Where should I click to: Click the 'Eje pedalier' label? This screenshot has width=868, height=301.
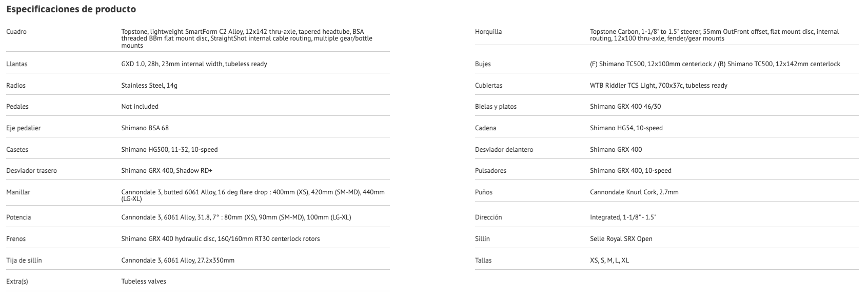click(23, 128)
